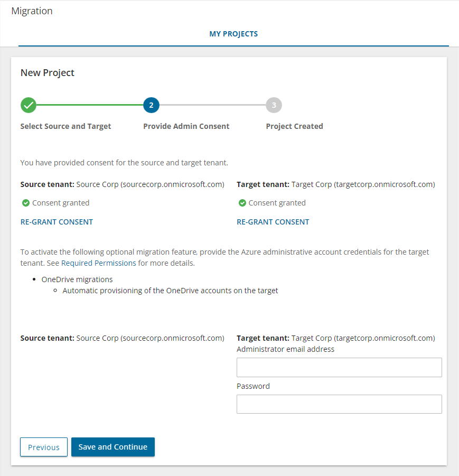
Task: Click the Administrator email address field
Action: pyautogui.click(x=339, y=367)
